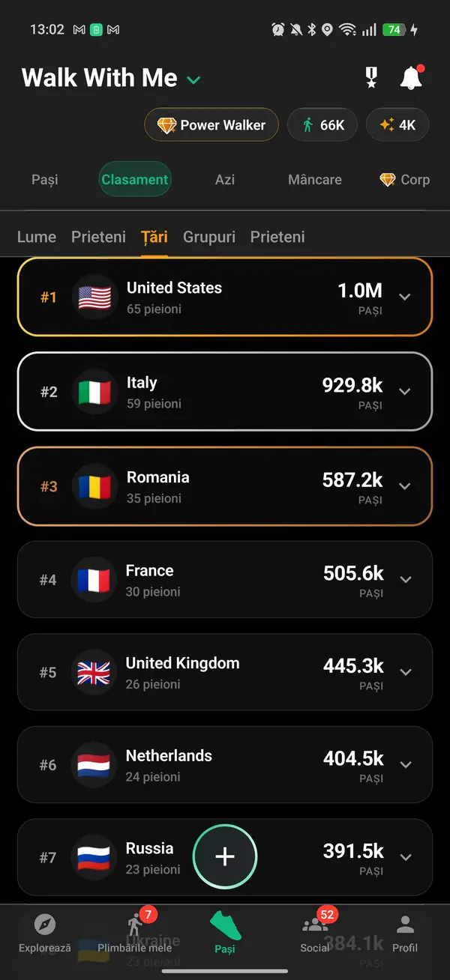Open the France leaderboard entry
The width and height of the screenshot is (450, 980).
(x=225, y=579)
